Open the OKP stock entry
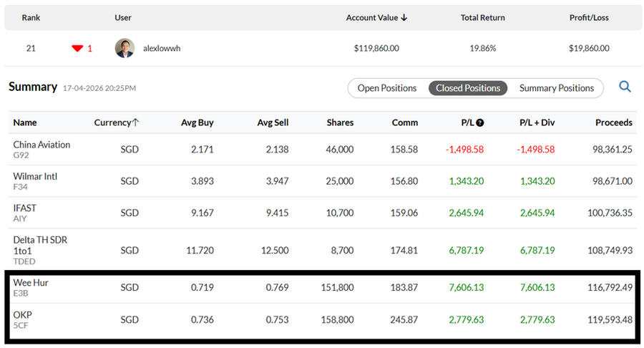Screen dimensions: 644x348 tap(23, 314)
